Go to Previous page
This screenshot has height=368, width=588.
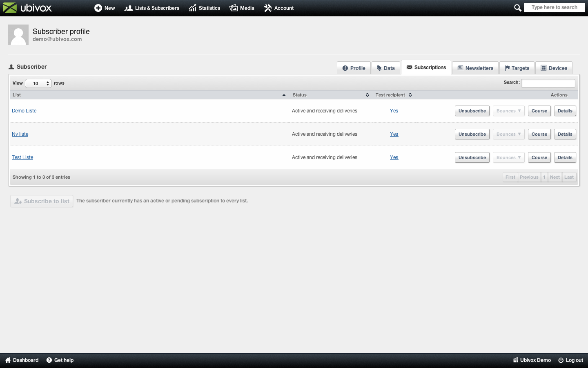pos(529,177)
